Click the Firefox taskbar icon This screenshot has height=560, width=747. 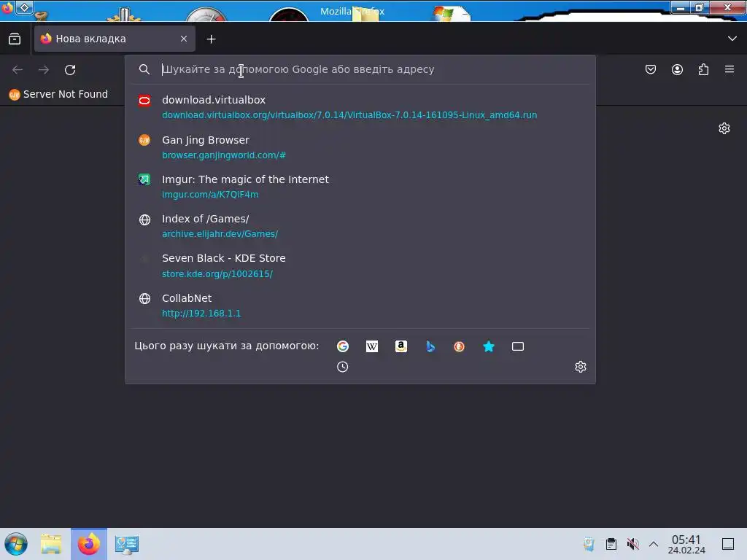click(89, 544)
